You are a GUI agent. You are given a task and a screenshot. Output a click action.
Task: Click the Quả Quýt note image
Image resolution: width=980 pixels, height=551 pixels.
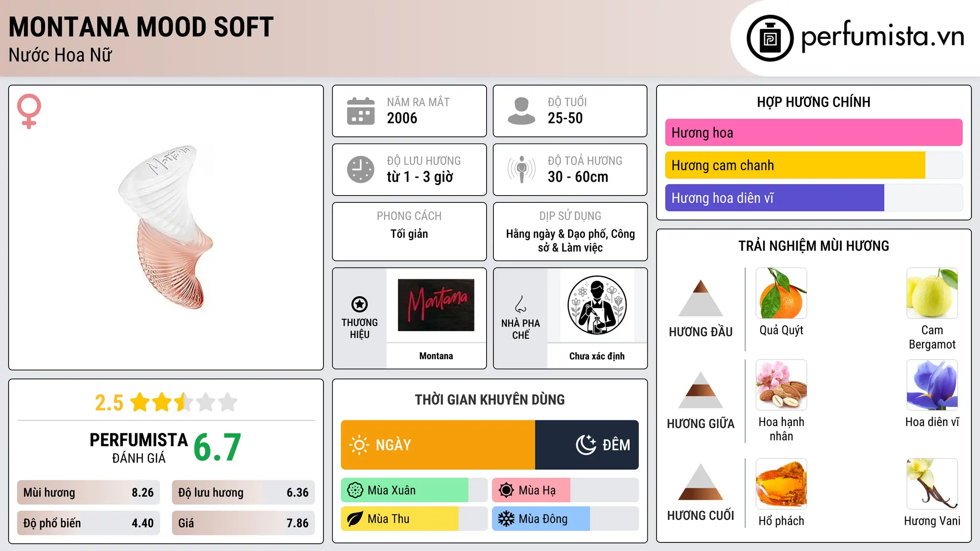pos(781,293)
